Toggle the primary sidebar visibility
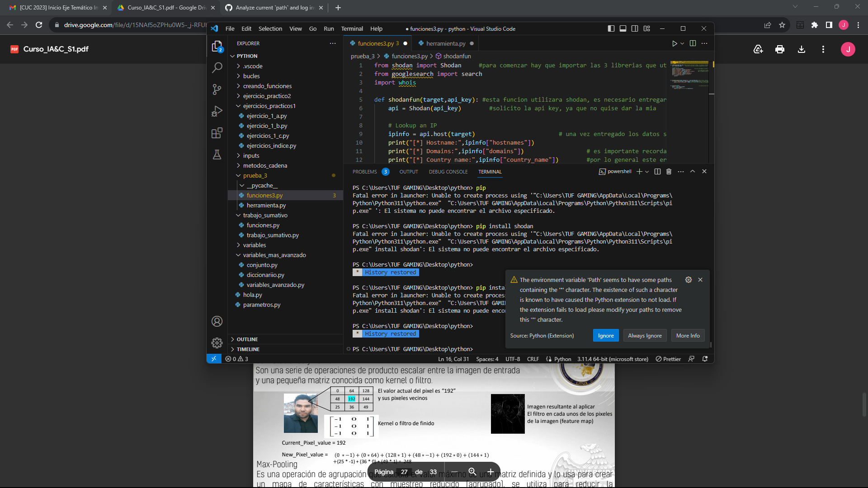 611,28
